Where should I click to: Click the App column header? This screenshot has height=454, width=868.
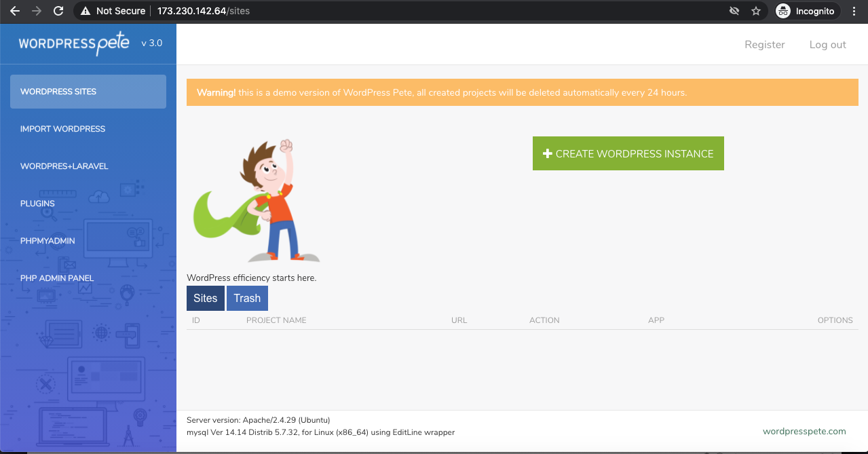point(656,320)
